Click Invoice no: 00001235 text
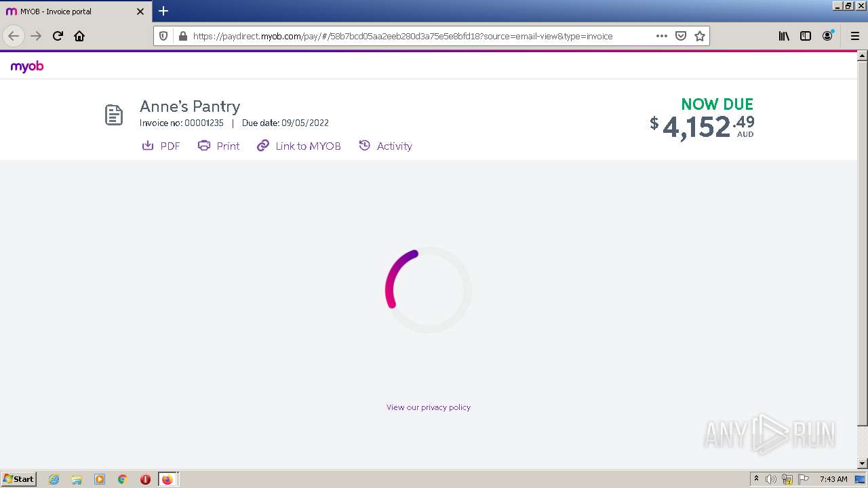 pos(182,123)
